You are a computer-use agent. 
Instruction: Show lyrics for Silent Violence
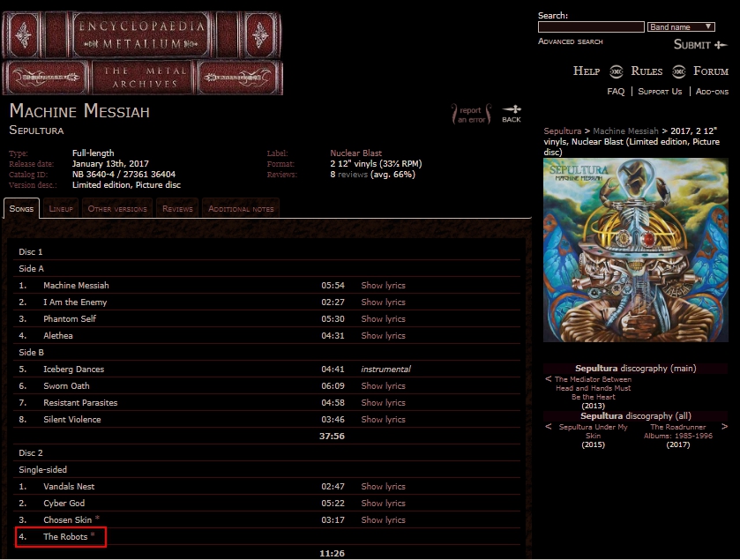point(383,420)
